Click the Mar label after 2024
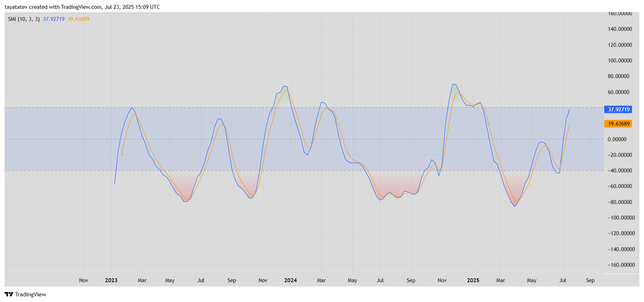Screen dimensions: 644x302 (321, 280)
